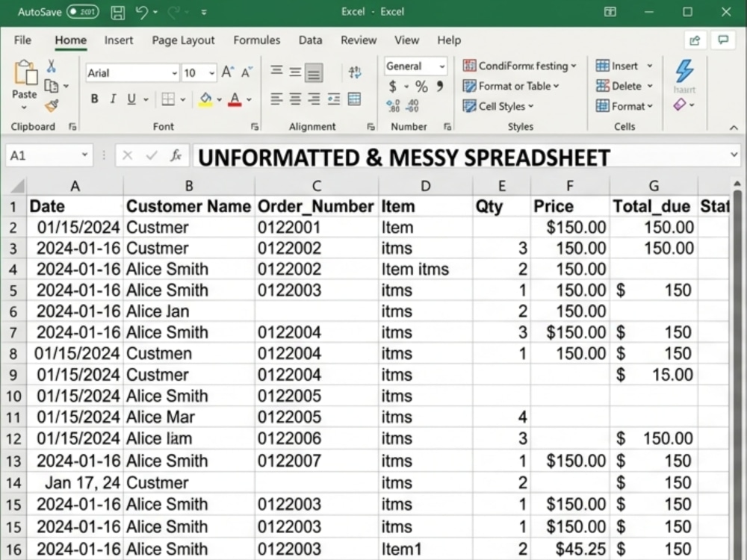Image resolution: width=747 pixels, height=560 pixels.
Task: Click the Orientation text rotation icon
Action: 355,72
